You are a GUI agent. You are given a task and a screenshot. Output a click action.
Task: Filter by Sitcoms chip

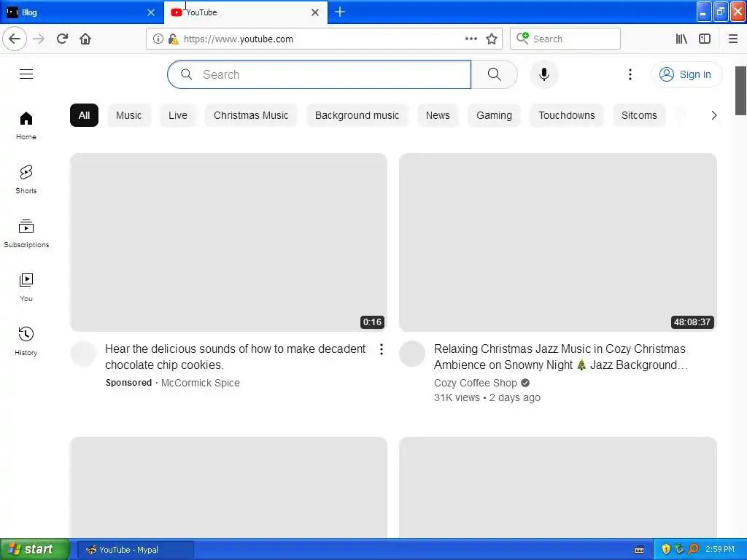pyautogui.click(x=639, y=115)
